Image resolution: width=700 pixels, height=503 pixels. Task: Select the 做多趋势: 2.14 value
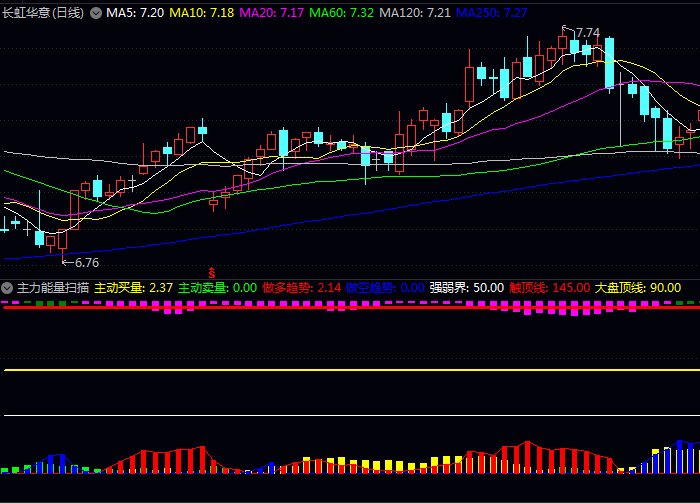pyautogui.click(x=302, y=288)
